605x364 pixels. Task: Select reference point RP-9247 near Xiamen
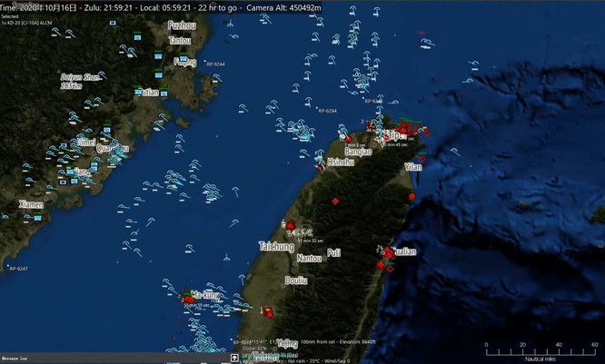coord(18,269)
